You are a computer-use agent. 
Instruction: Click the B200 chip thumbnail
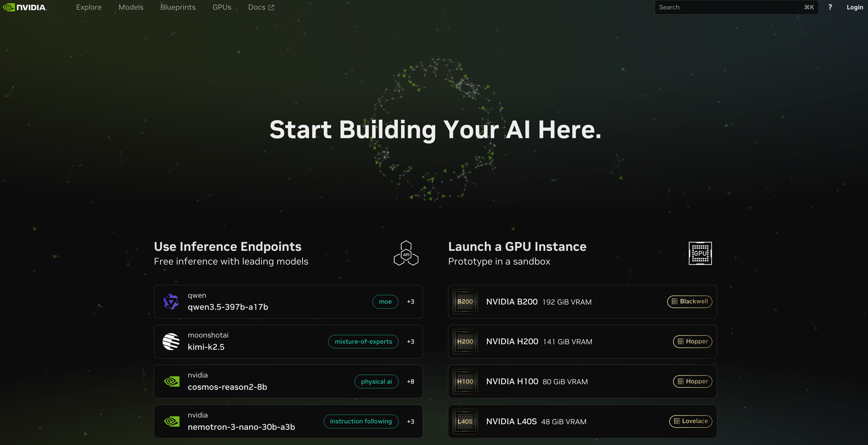click(x=465, y=302)
